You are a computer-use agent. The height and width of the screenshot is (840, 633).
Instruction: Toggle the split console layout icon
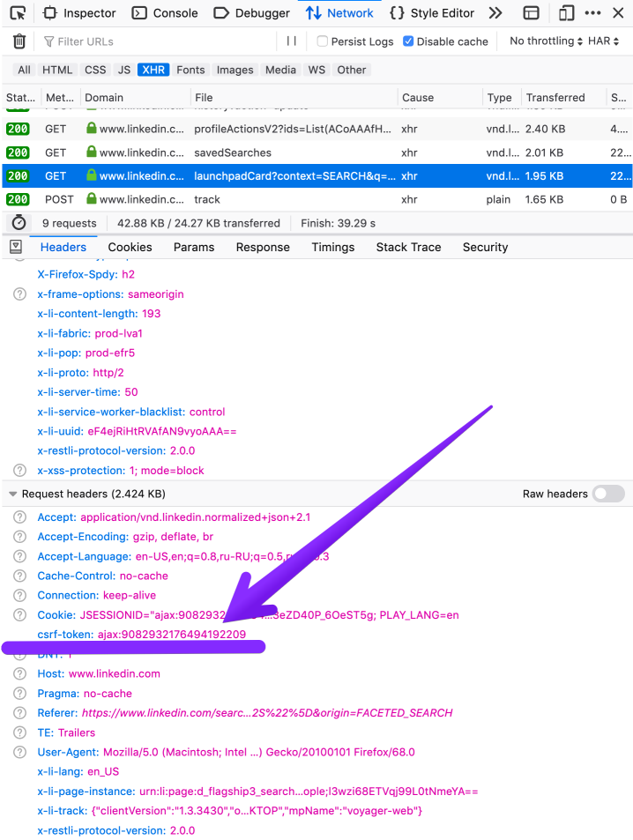(531, 13)
